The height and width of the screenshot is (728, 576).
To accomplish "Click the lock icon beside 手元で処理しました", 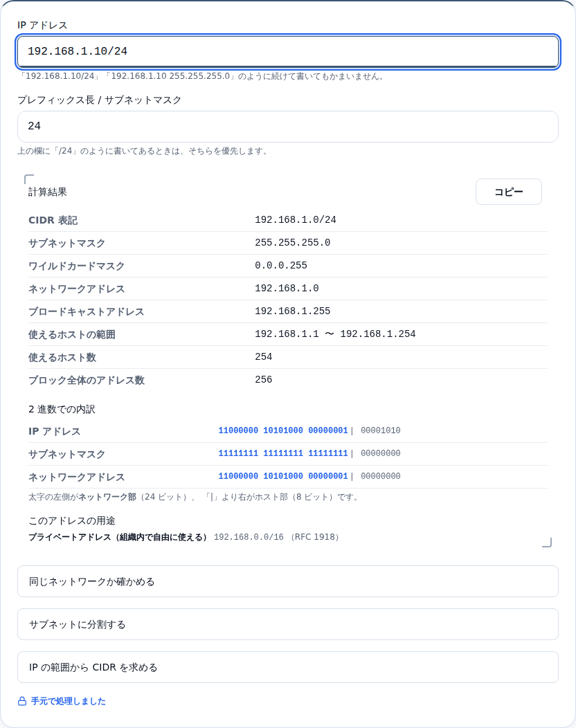I will pos(22,701).
